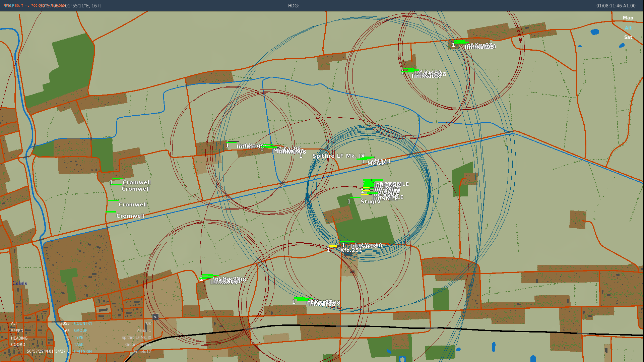
Task: Select the Kfz.251 halftrack marker
Action: (x=351, y=250)
